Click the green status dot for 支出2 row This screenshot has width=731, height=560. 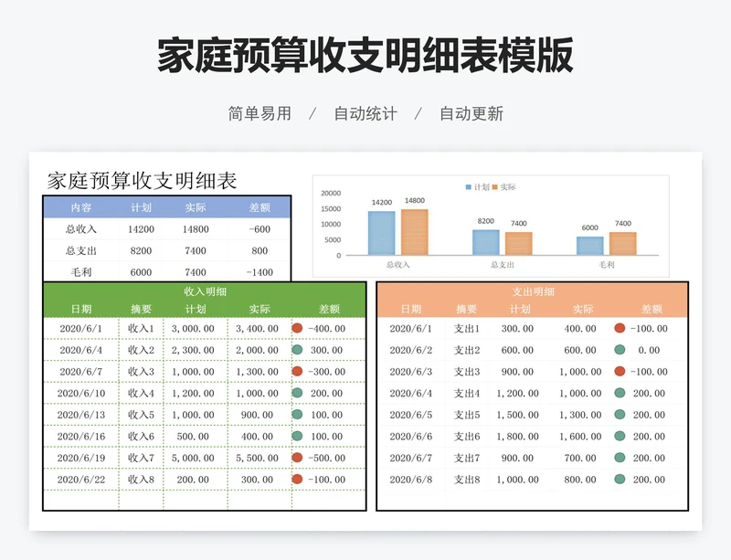pyautogui.click(x=620, y=349)
